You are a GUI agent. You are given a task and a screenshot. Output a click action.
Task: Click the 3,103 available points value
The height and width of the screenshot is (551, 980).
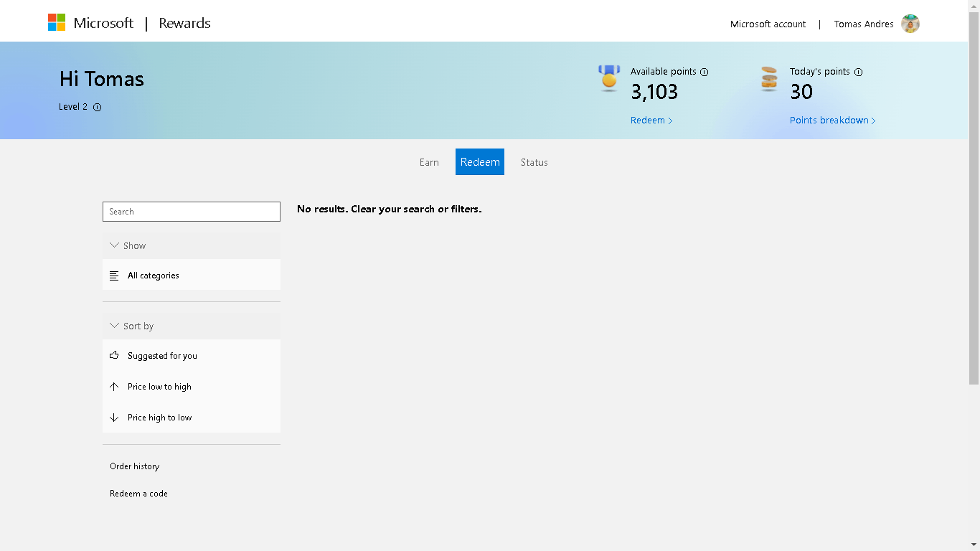(654, 92)
